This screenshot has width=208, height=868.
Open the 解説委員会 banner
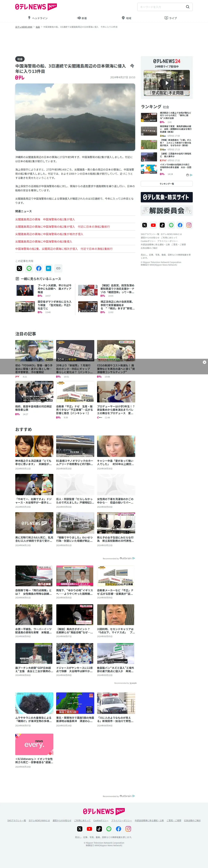pos(167,211)
